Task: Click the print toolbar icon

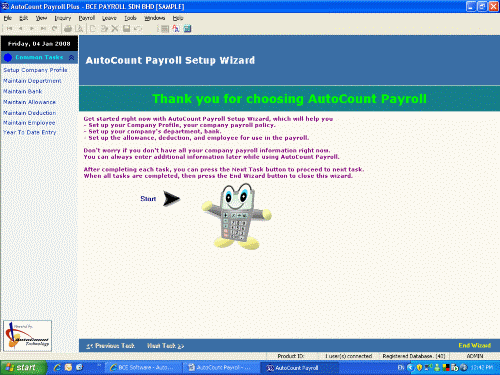Action: 68,29
